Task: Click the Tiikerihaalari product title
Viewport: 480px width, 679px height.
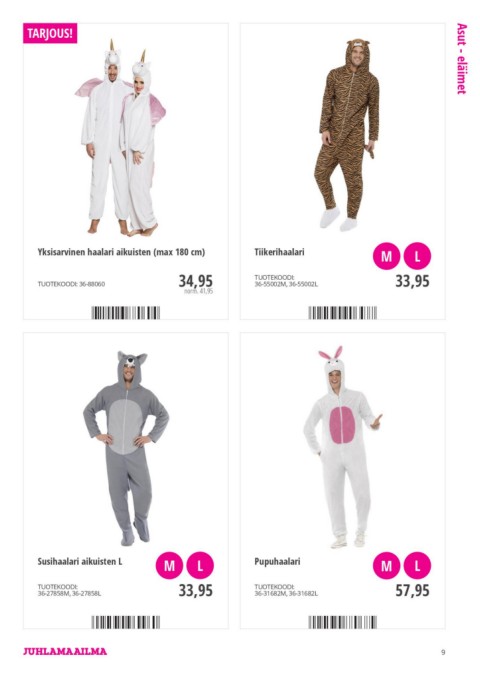Action: click(x=279, y=252)
